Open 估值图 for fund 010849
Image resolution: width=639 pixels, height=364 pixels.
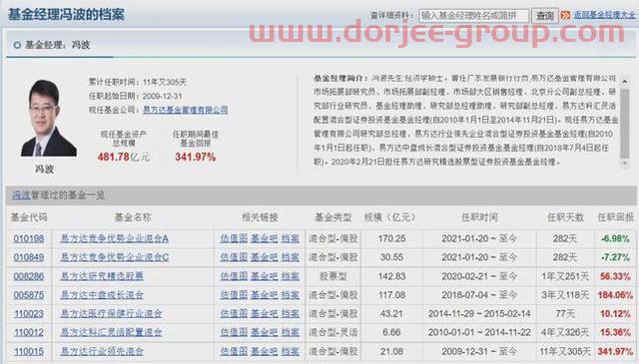(x=234, y=257)
